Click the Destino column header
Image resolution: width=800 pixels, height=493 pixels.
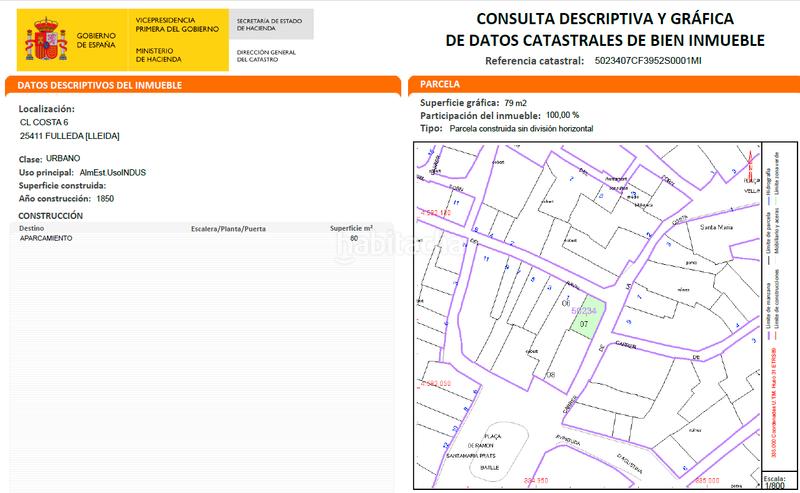pyautogui.click(x=34, y=228)
